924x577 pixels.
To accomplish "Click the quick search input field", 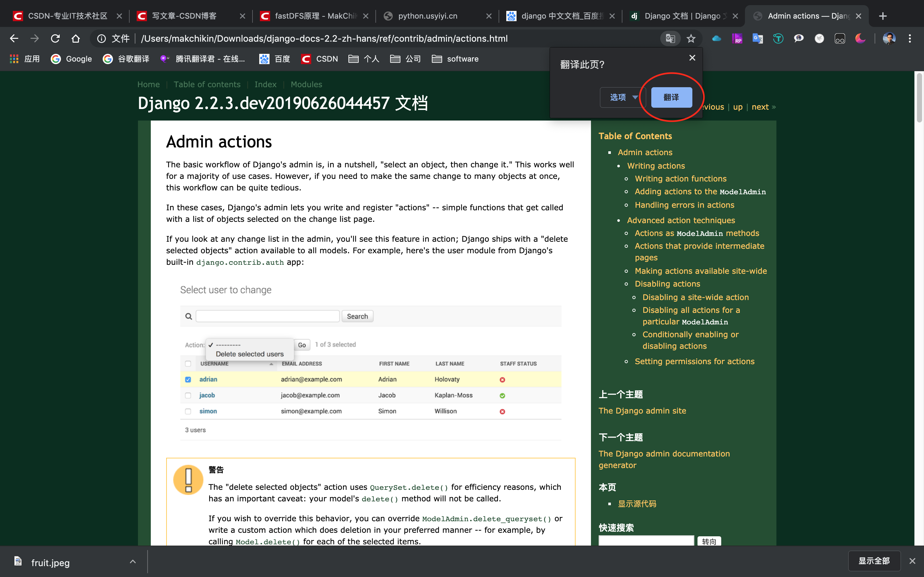I will pos(646,541).
